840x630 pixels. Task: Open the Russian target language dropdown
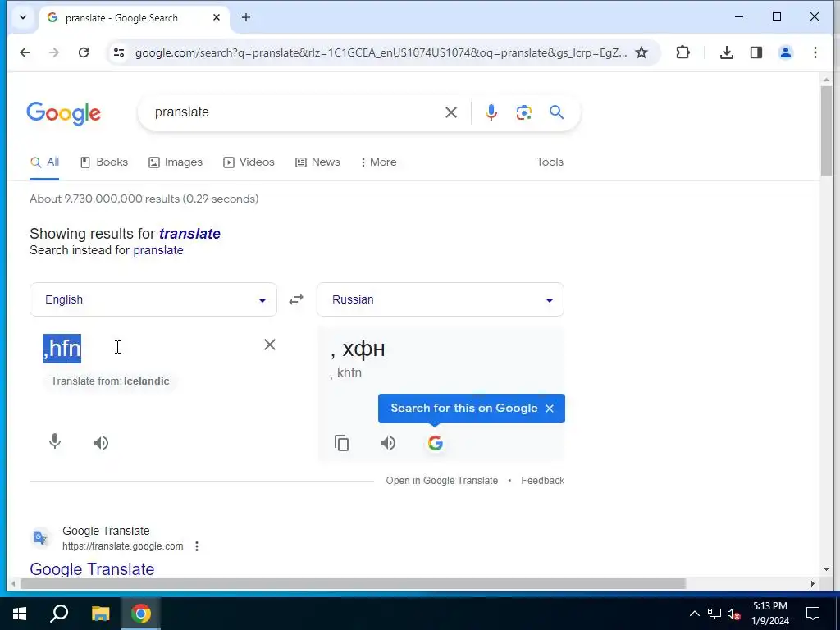click(x=441, y=299)
